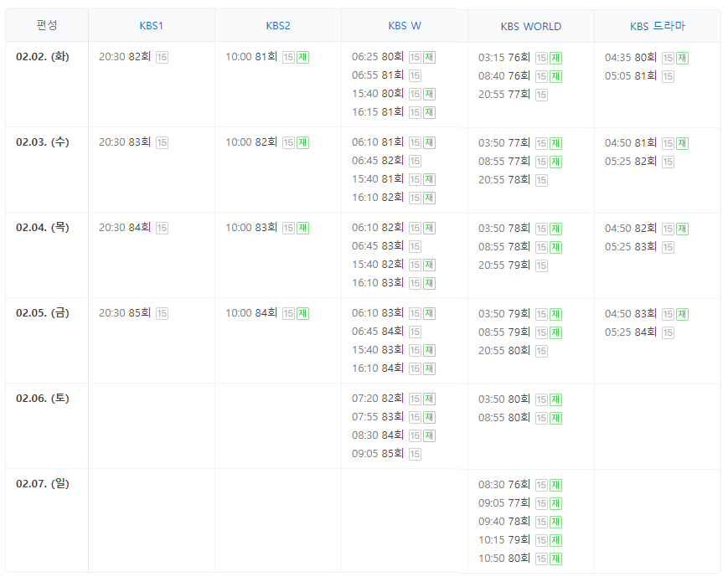Image resolution: width=728 pixels, height=582 pixels.
Task: Select the 02.04. (목) date row label
Action: [42, 228]
